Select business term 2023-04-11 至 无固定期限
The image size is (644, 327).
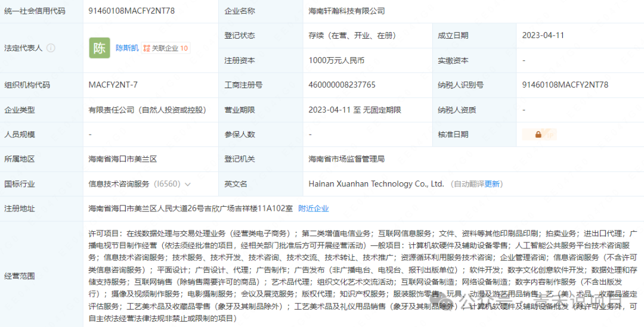(x=355, y=110)
